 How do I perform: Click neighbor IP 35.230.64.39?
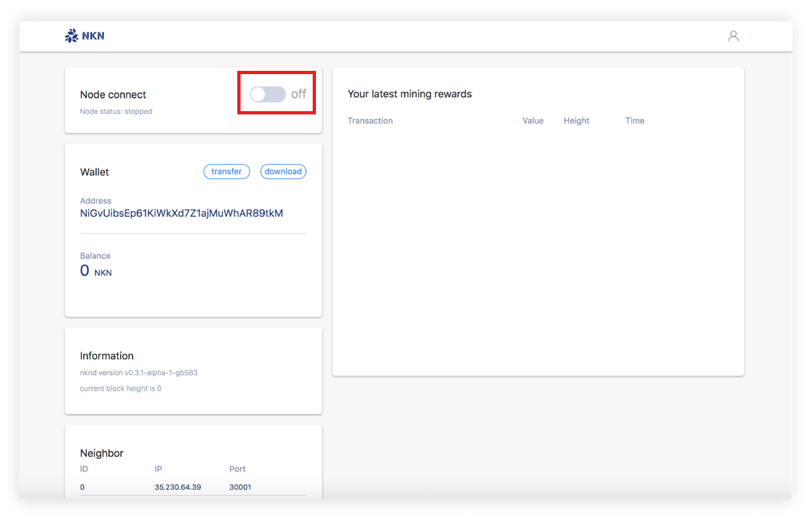click(177, 487)
